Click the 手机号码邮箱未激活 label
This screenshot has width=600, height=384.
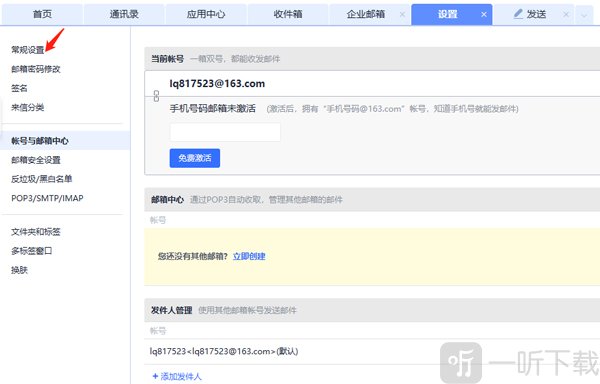pyautogui.click(x=212, y=109)
